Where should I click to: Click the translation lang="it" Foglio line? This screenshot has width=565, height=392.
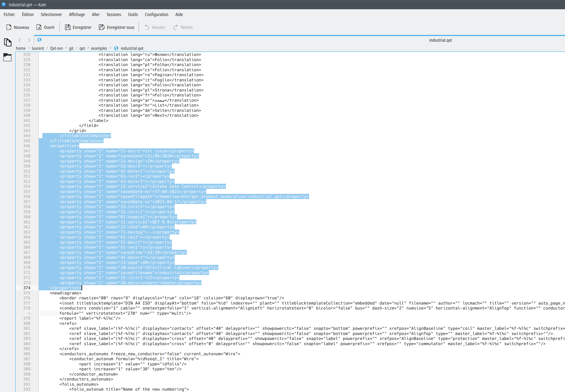point(151,80)
